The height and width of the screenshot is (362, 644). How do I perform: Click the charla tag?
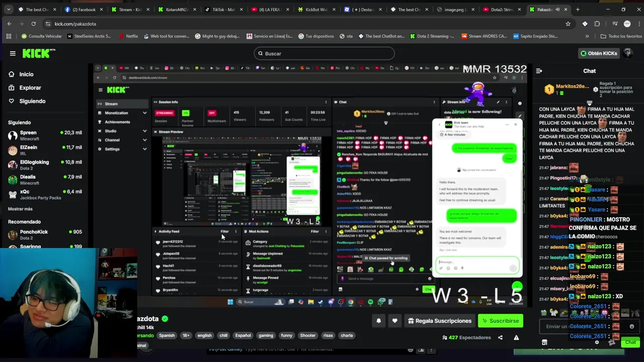coord(347,335)
